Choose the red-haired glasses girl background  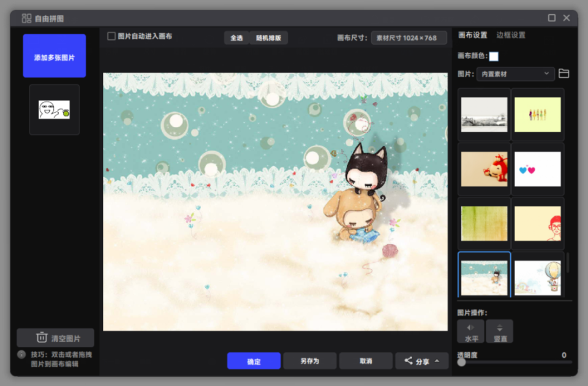point(537,224)
